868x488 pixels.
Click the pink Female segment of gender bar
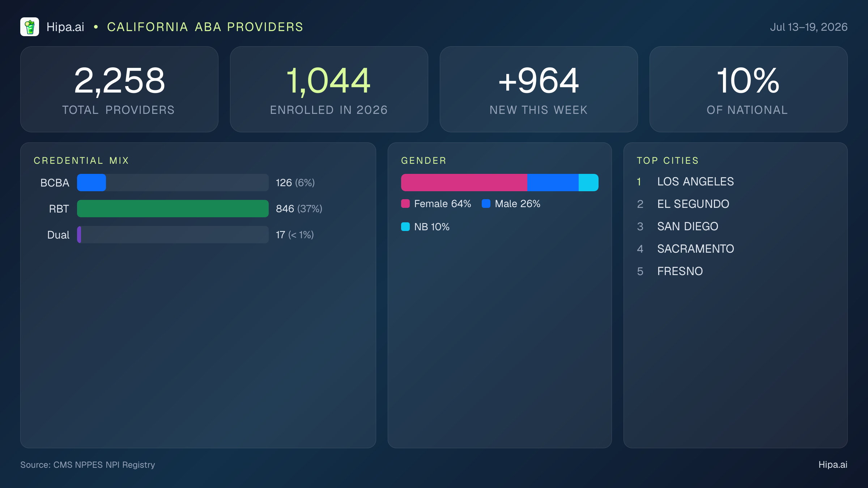(464, 183)
